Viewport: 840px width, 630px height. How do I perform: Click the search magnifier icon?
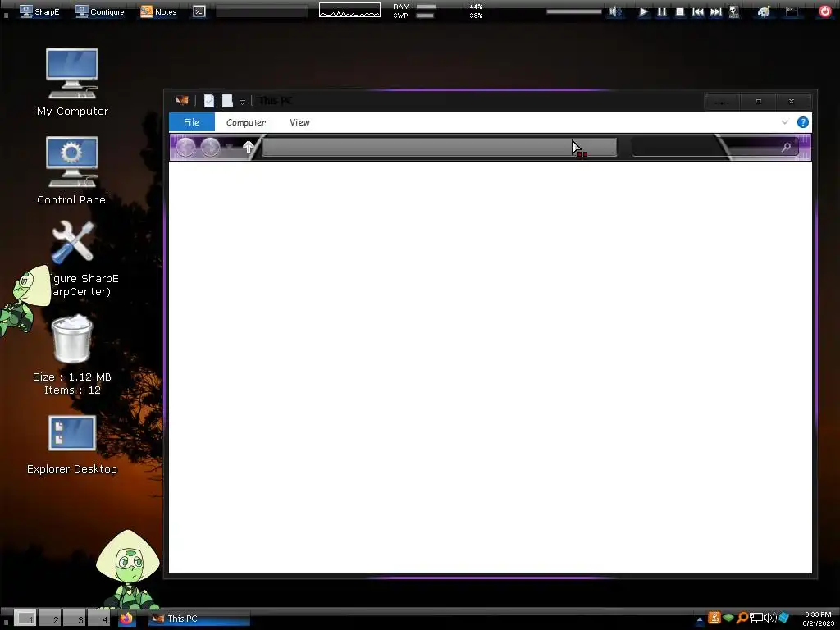[786, 147]
